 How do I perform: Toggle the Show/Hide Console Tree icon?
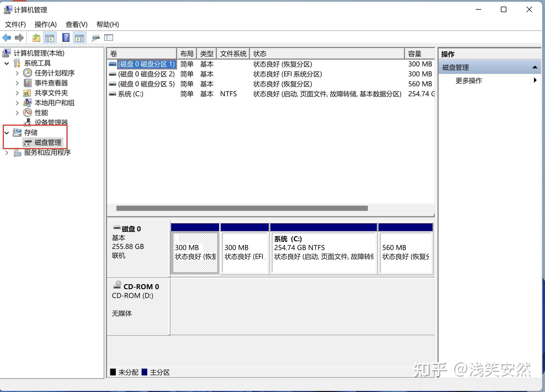click(50, 38)
